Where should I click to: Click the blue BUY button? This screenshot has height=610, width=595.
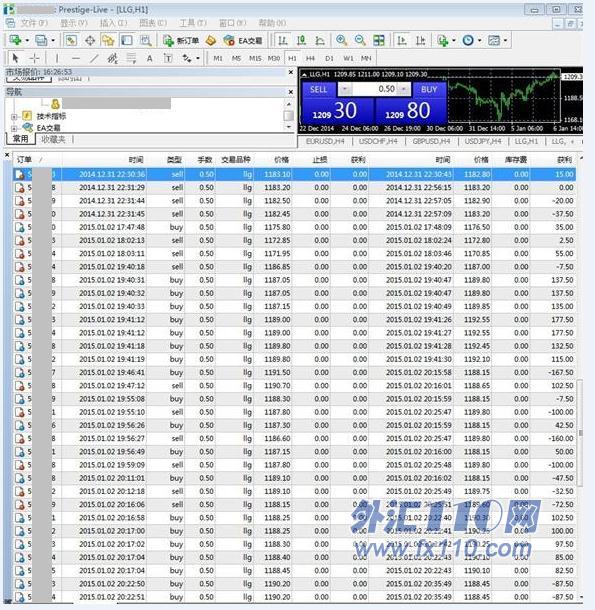point(429,89)
